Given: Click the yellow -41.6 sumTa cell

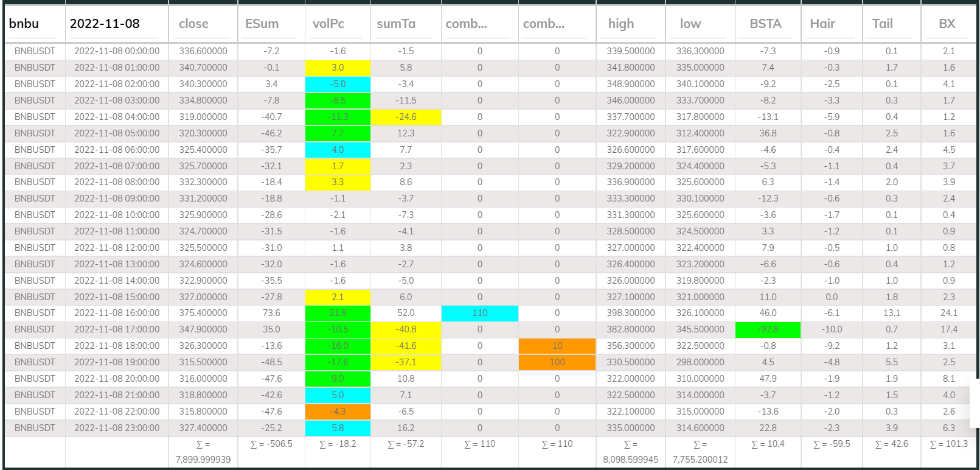Looking at the screenshot, I should click(x=406, y=346).
